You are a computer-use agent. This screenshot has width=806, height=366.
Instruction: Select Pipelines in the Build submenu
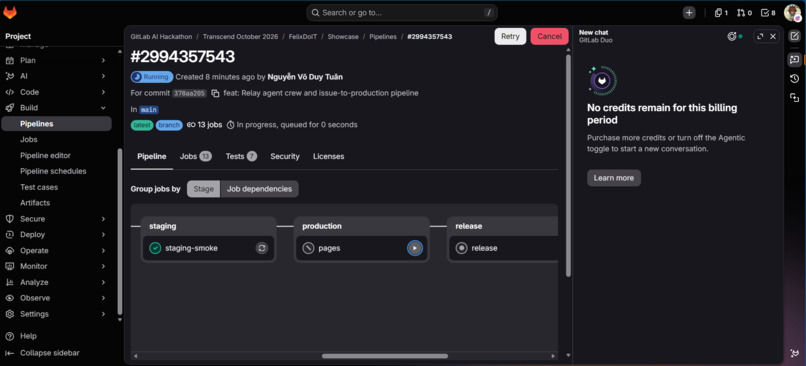click(x=57, y=124)
